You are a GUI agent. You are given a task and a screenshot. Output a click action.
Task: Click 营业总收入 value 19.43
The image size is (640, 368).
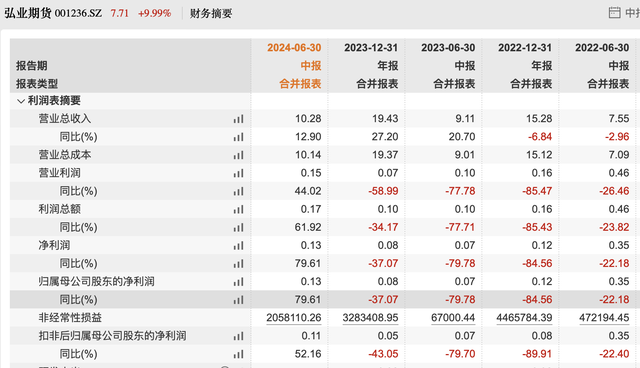[385, 119]
